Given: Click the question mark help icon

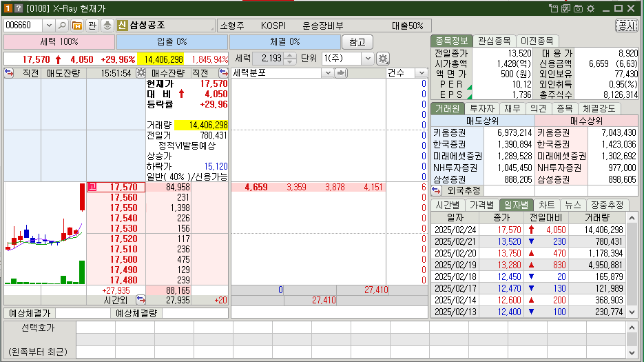Looking at the screenshot, I should pyautogui.click(x=18, y=8).
